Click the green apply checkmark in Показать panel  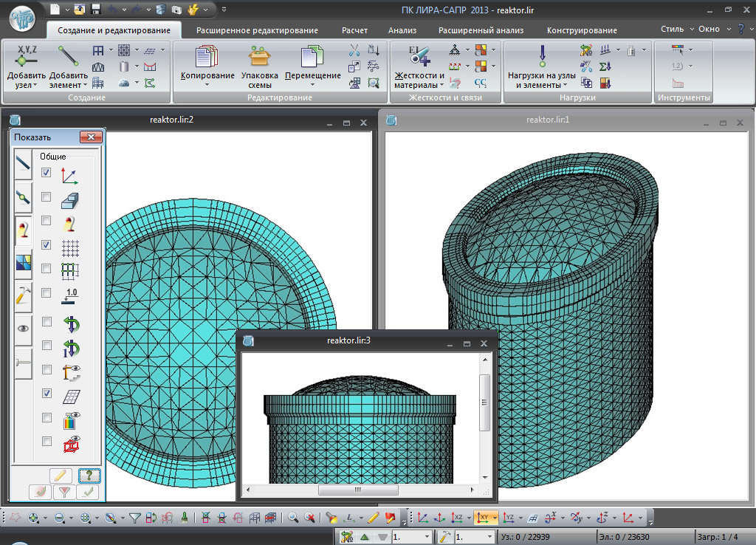coord(89,492)
